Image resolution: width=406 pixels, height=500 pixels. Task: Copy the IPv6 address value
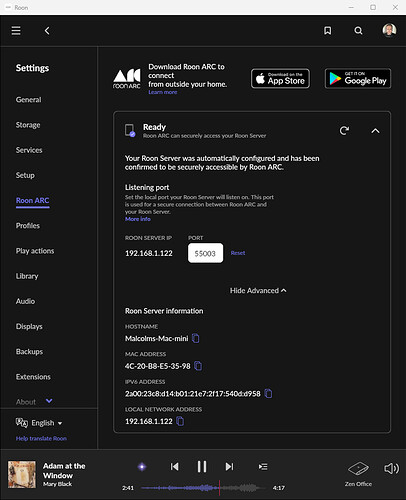pos(268,394)
